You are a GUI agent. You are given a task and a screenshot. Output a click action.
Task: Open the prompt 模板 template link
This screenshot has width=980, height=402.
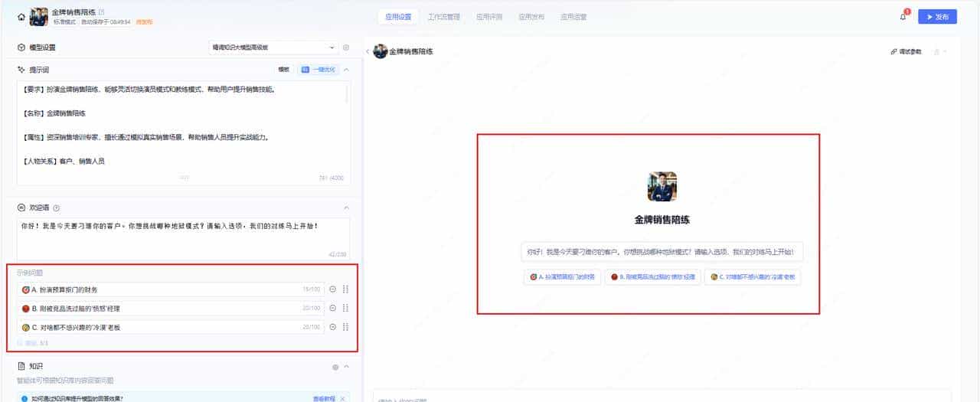tap(283, 69)
